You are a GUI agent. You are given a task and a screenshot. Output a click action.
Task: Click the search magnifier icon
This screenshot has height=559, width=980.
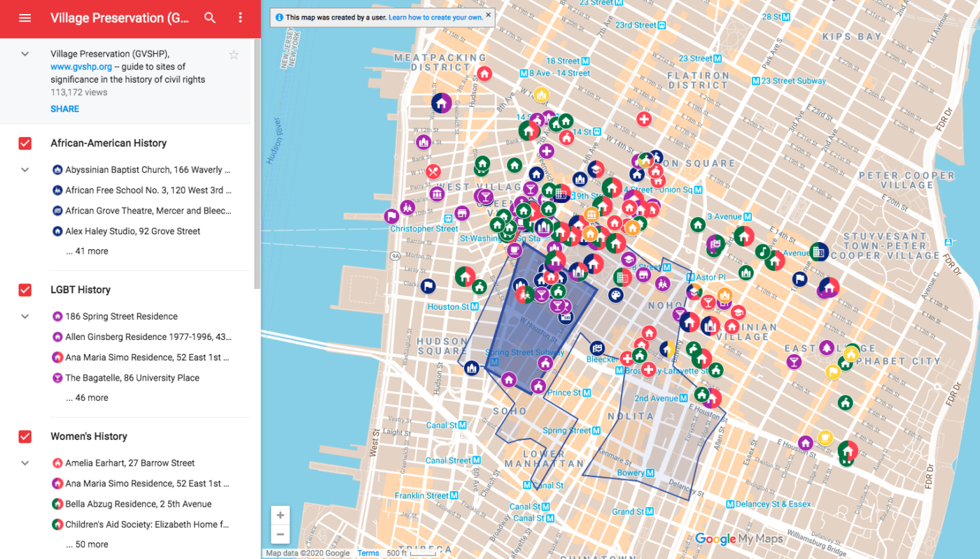tap(210, 18)
